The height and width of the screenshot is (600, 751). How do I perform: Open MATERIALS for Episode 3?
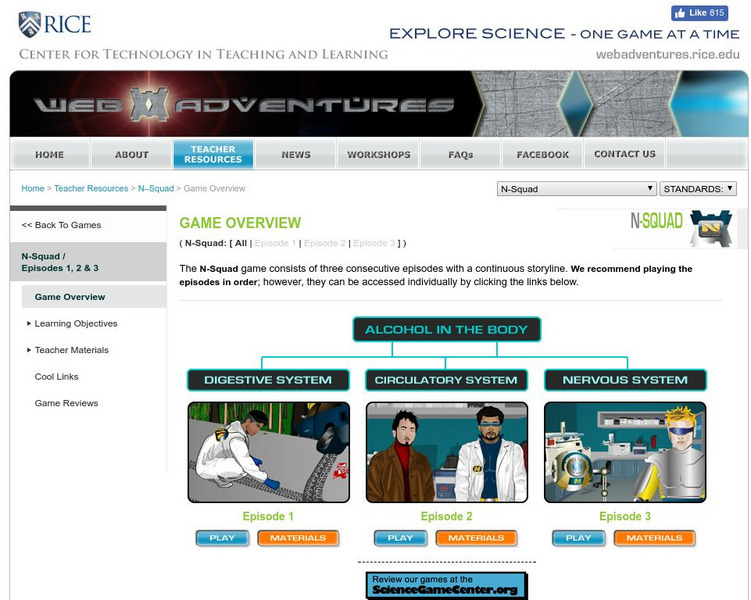(x=654, y=538)
